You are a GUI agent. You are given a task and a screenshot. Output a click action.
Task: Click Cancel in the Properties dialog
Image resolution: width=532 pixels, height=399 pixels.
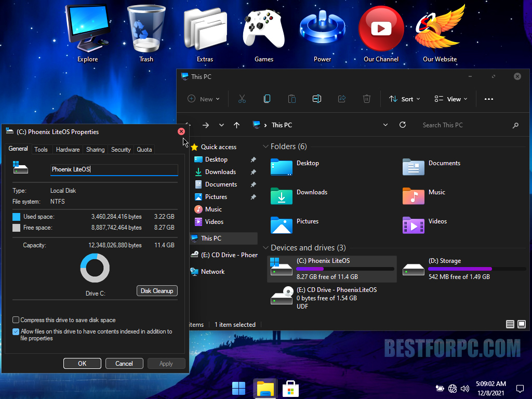point(124,363)
